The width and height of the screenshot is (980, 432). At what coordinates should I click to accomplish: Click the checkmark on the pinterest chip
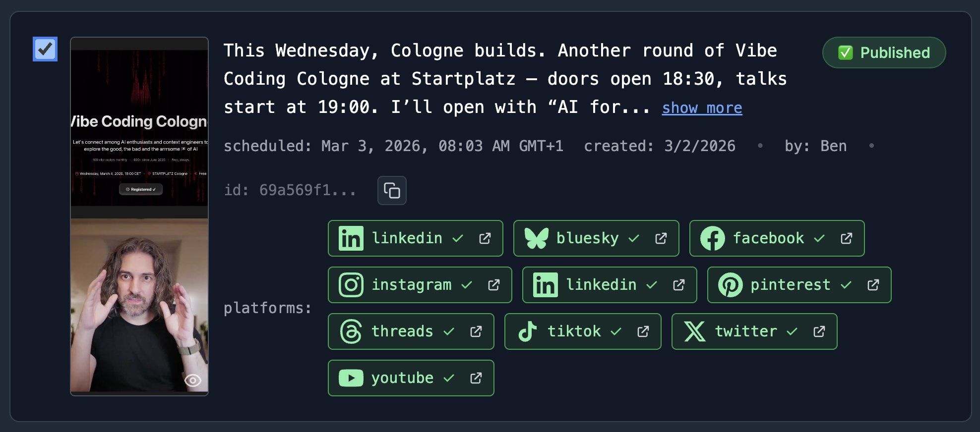point(846,285)
